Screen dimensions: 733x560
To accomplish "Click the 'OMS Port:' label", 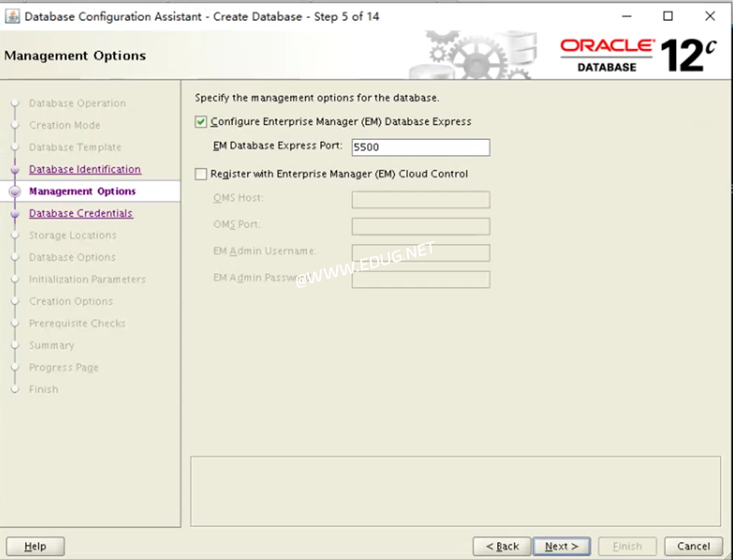I will click(237, 224).
